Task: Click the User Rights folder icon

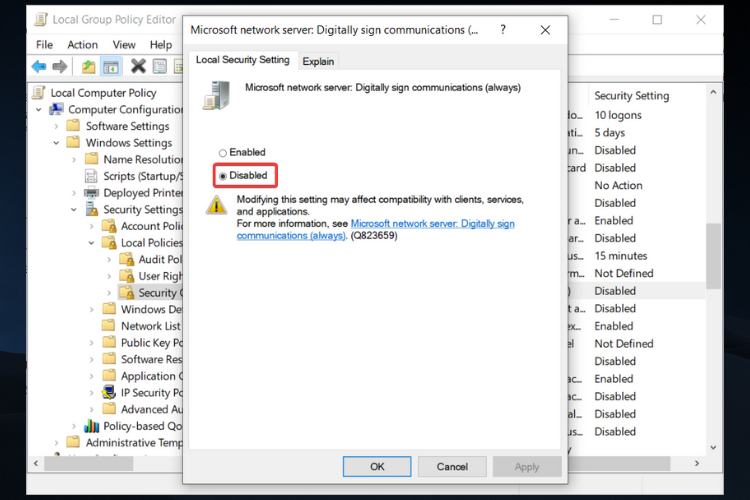Action: (x=127, y=276)
